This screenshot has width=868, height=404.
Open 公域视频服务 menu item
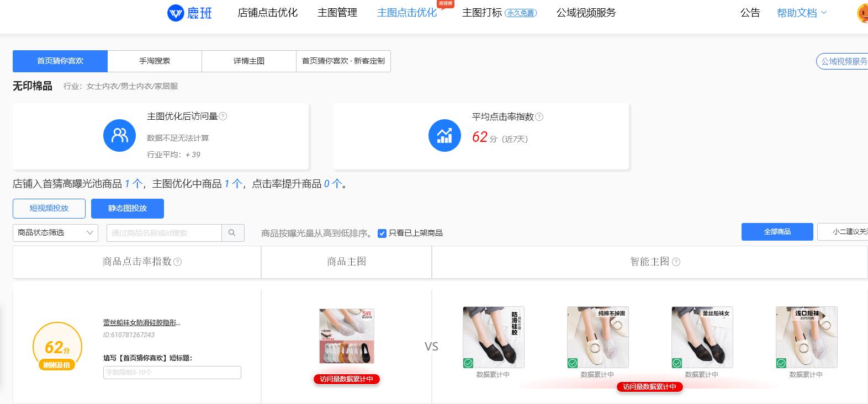click(x=586, y=13)
